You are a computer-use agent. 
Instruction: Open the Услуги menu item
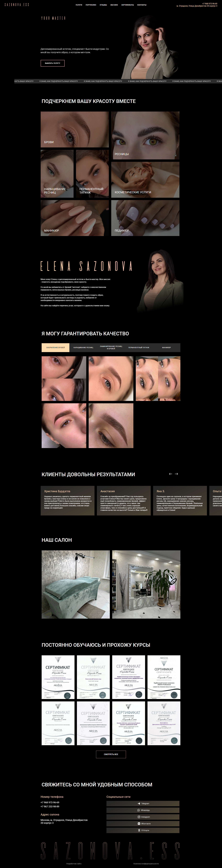coord(79,5)
